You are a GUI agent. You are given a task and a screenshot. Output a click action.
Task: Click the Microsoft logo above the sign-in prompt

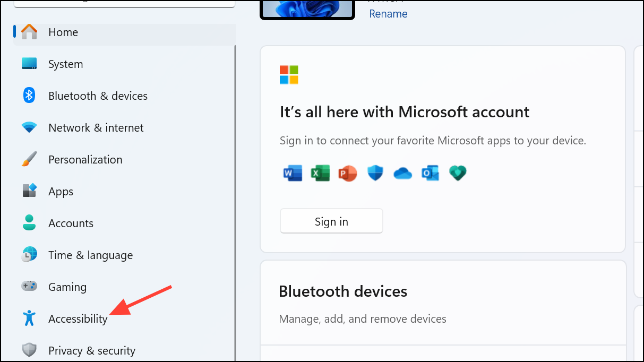pos(288,75)
